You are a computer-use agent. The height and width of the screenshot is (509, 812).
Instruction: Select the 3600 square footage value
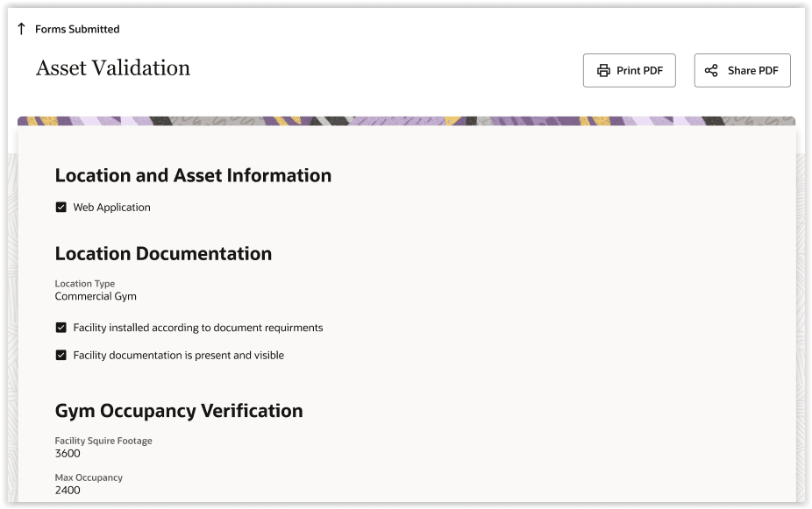click(68, 454)
